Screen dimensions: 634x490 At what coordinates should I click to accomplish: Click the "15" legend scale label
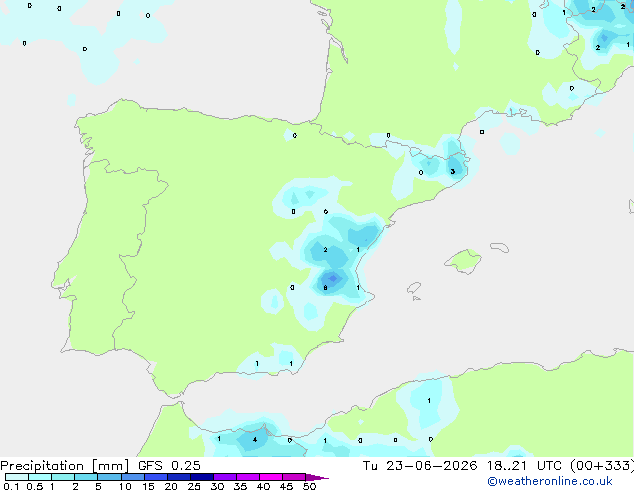click(148, 486)
